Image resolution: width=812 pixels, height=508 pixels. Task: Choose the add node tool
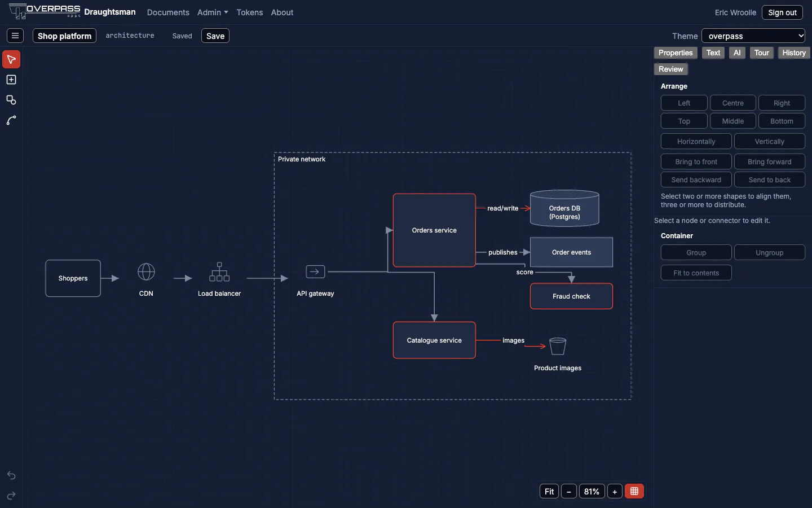pyautogui.click(x=11, y=80)
